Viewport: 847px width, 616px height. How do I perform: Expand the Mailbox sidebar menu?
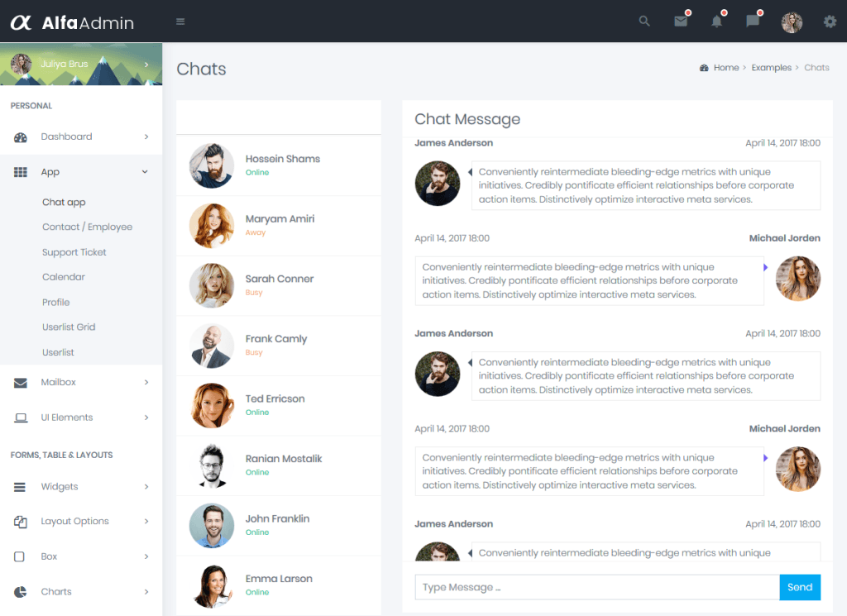81,383
